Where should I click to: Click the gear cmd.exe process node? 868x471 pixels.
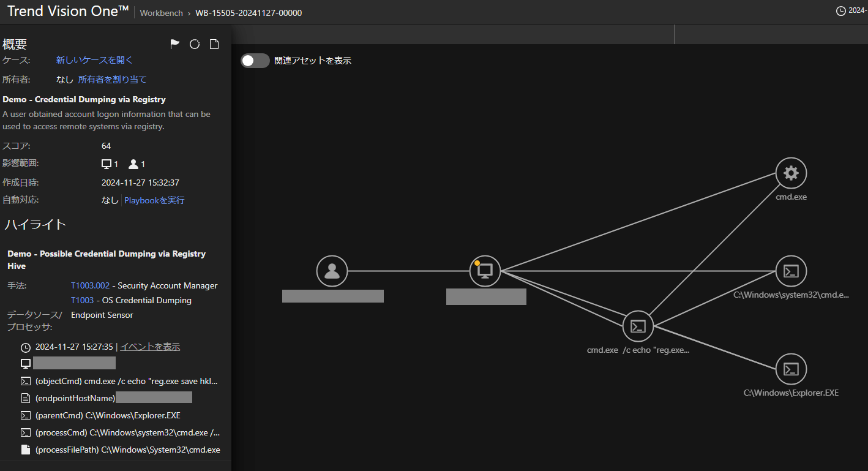(x=791, y=173)
